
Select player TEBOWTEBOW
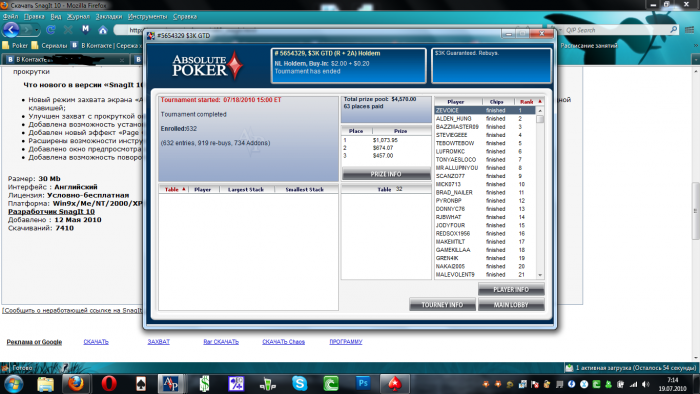point(485,143)
